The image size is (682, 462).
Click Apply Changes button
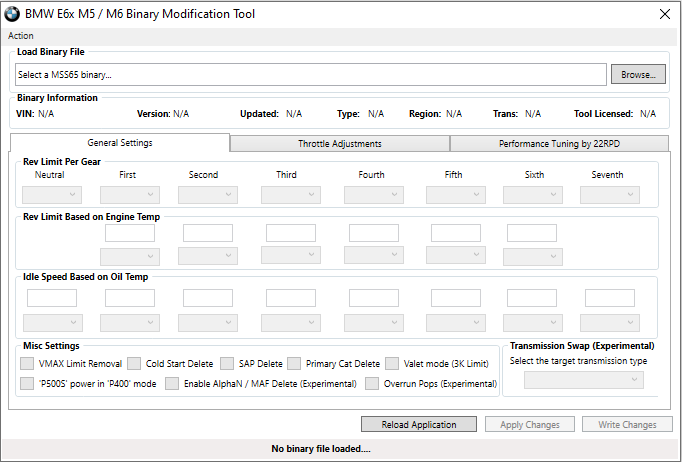click(530, 425)
